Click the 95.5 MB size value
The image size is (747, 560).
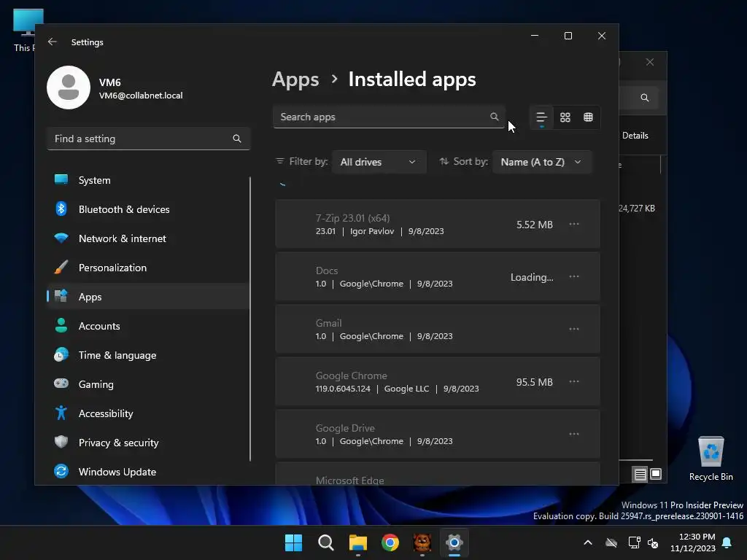[535, 382]
